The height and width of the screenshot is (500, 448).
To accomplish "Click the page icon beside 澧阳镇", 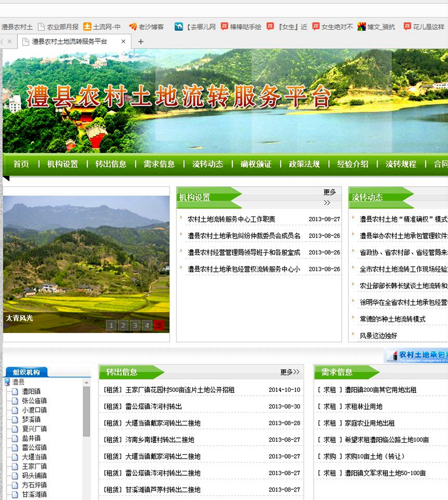I will [x=15, y=391].
